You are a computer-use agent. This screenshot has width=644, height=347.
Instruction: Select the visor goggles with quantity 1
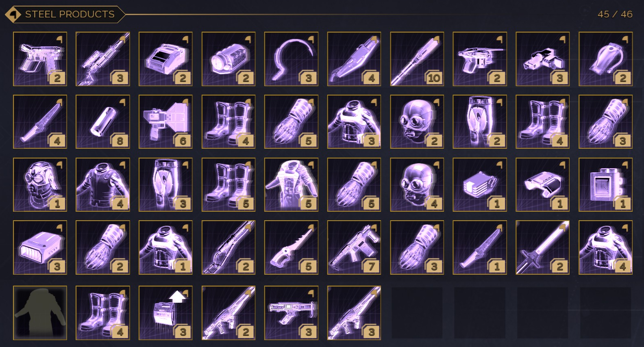pyautogui.click(x=542, y=184)
